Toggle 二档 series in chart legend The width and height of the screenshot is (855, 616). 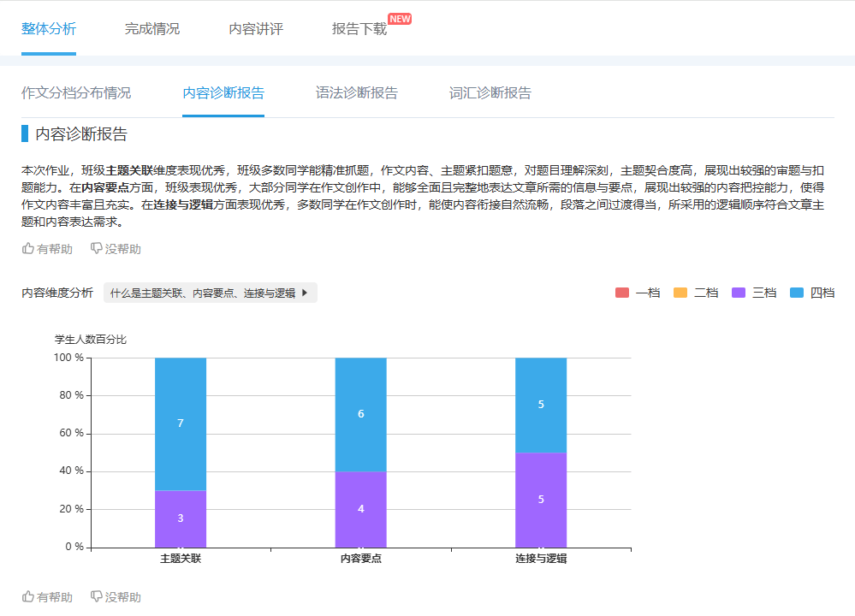pos(696,293)
